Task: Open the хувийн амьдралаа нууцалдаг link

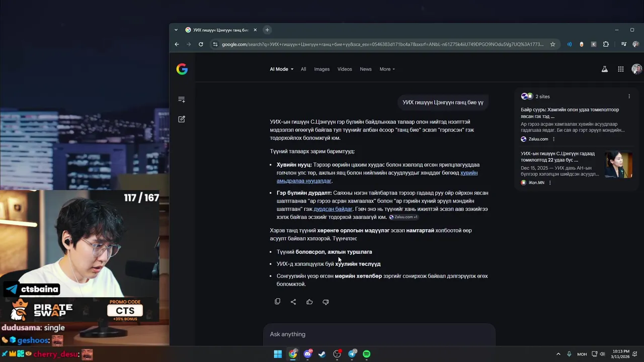Action: coord(377,176)
